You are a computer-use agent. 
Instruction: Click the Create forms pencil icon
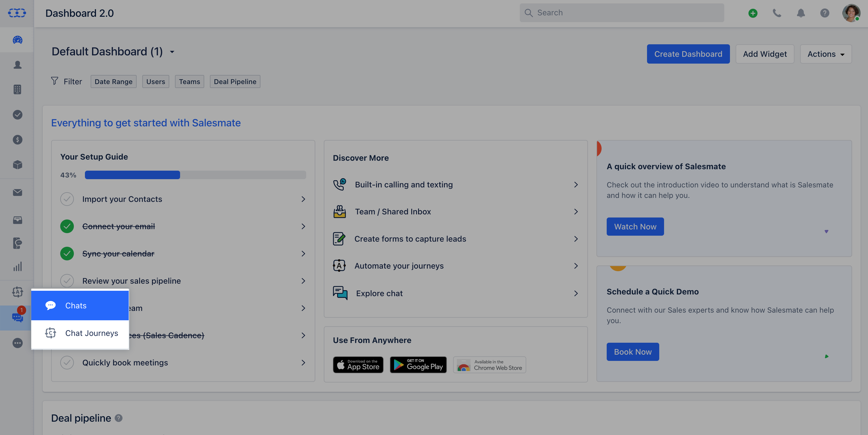[339, 239]
